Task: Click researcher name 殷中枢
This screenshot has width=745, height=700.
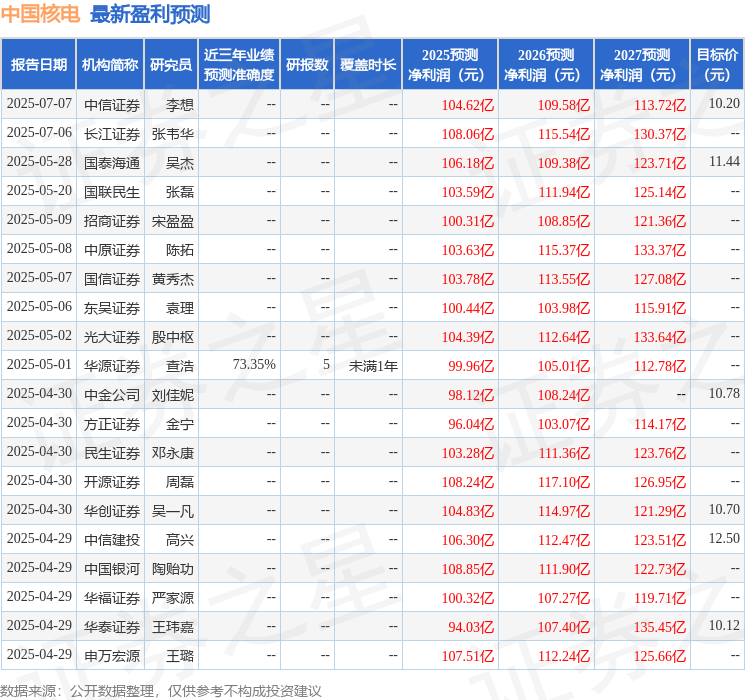Action: [172, 337]
